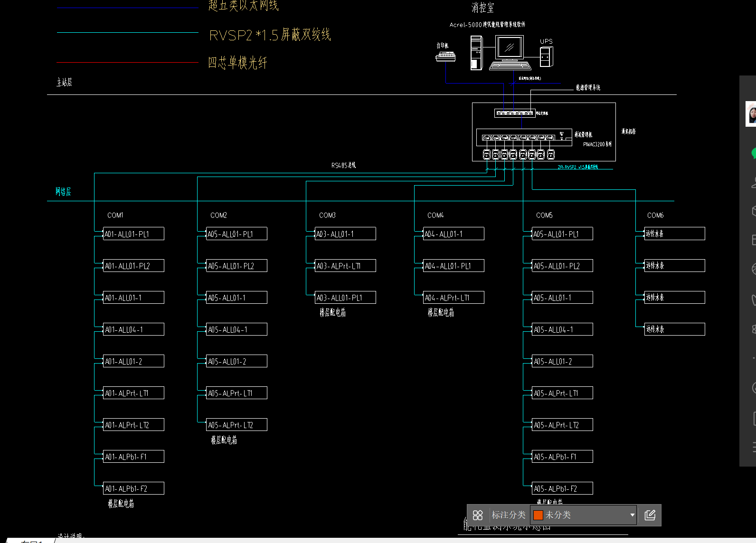
Task: Select the computer tower symbol in control room
Action: 476,53
